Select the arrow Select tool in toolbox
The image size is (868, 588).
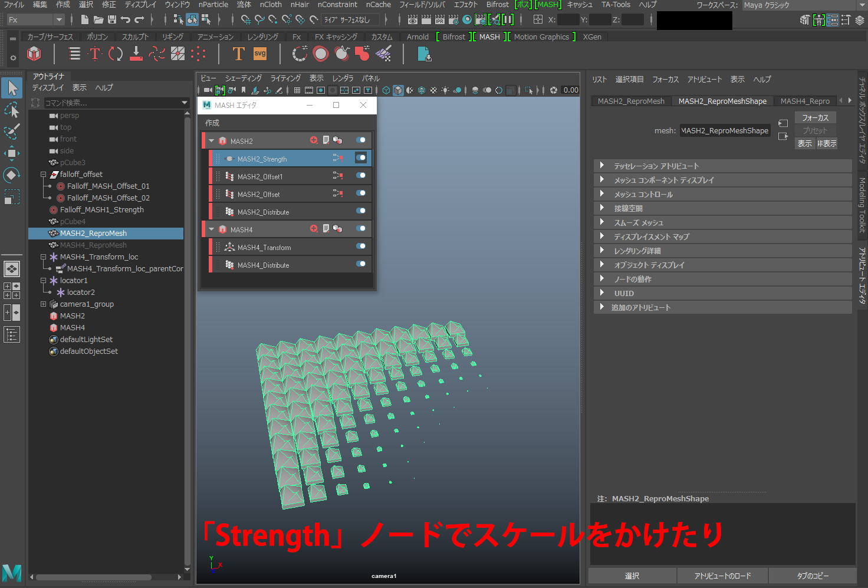pyautogui.click(x=12, y=88)
